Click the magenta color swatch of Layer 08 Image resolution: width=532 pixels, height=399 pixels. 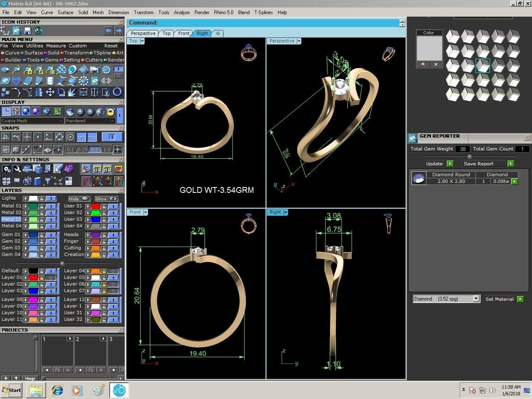(x=33, y=300)
